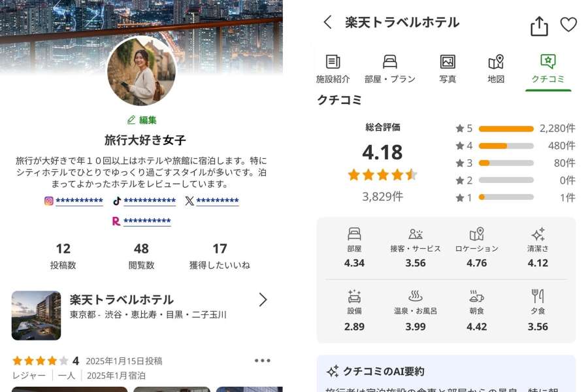Viewport: 588px width, 392px height.
Task: Open 楽天トラベルホテル hotel name link
Action: (x=122, y=300)
